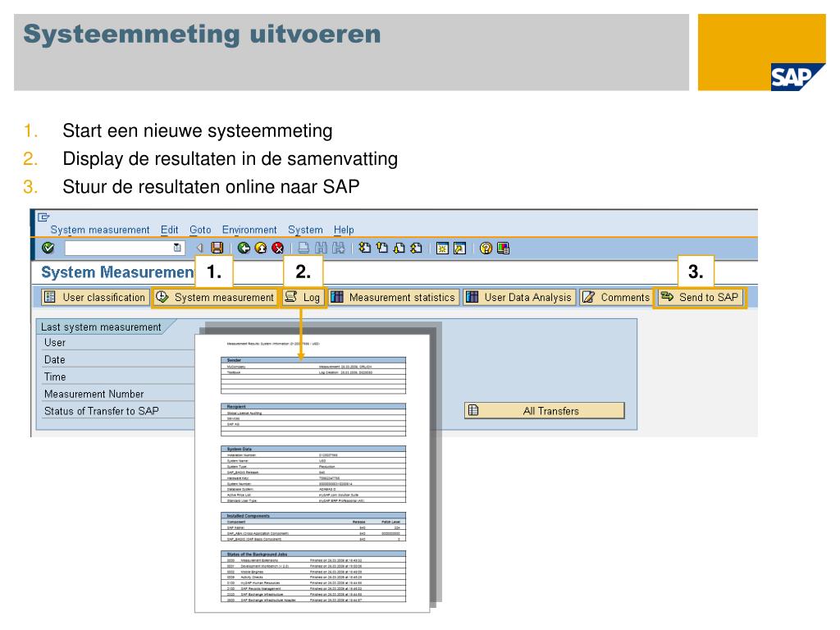Open the System menu
The width and height of the screenshot is (840, 630).
[x=305, y=230]
